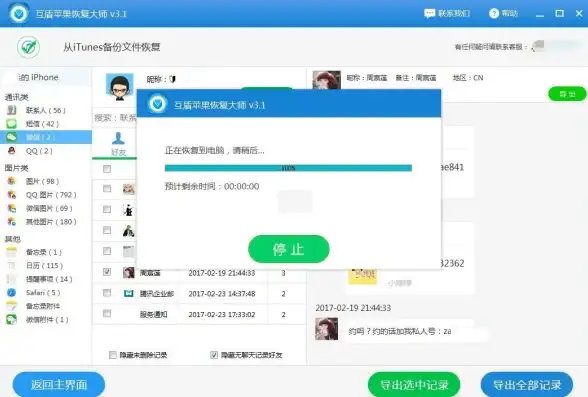Click the 联系我们 chat icon in title bar
The image size is (588, 397).
(429, 13)
